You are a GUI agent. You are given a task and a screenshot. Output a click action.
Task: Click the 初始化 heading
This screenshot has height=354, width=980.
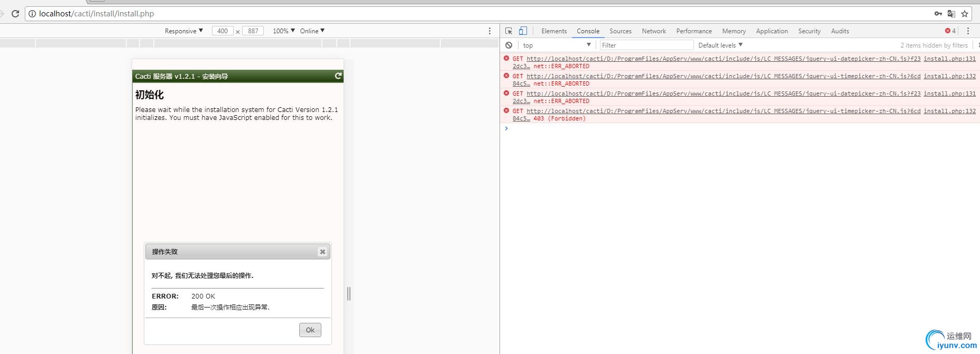click(x=150, y=95)
